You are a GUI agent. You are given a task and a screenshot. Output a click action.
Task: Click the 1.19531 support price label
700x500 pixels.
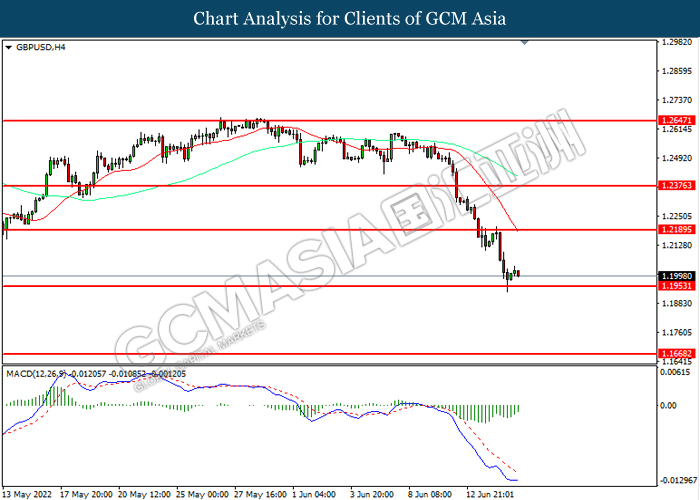(677, 286)
